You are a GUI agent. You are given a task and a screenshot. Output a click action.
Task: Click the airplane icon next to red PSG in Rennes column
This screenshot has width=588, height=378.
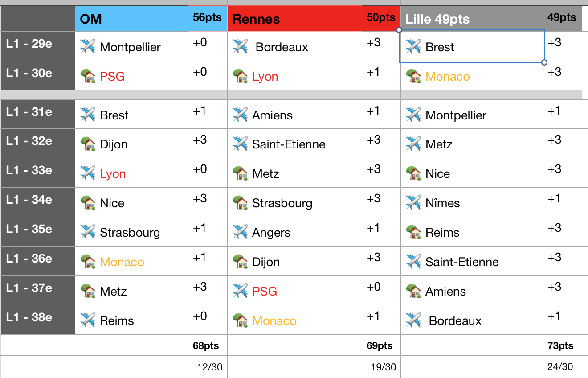(240, 291)
